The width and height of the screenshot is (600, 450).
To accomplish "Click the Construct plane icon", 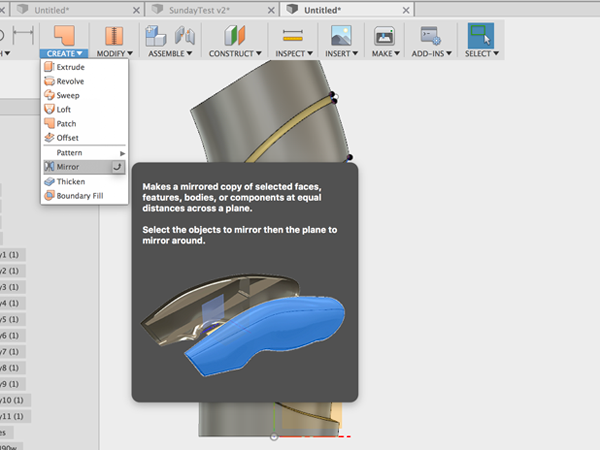I will (235, 36).
